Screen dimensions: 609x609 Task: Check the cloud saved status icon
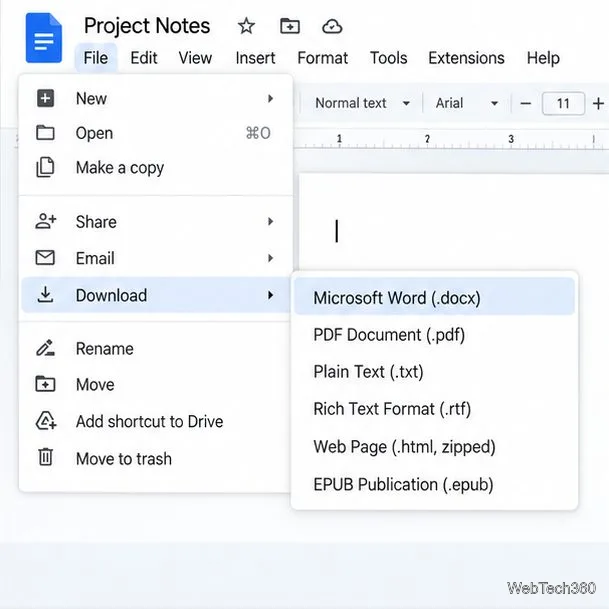click(x=332, y=27)
